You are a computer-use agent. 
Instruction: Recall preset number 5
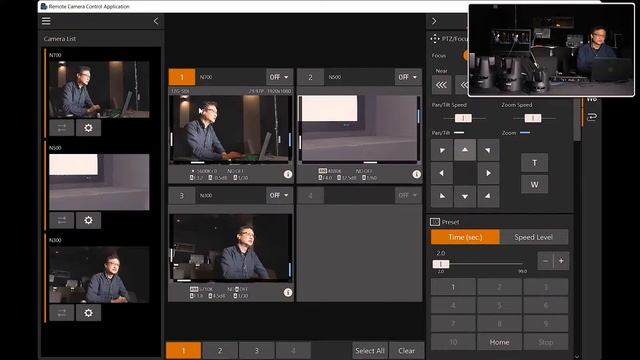[x=499, y=305]
